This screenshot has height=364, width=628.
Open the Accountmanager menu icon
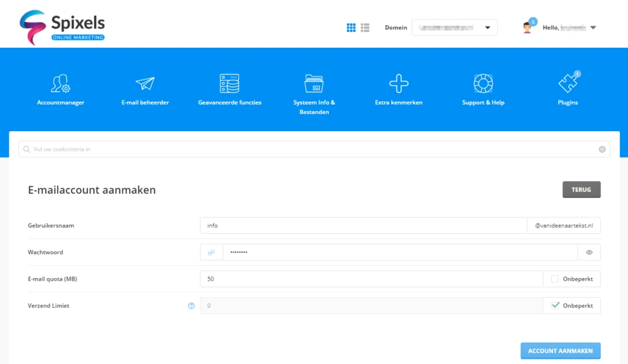(x=61, y=83)
